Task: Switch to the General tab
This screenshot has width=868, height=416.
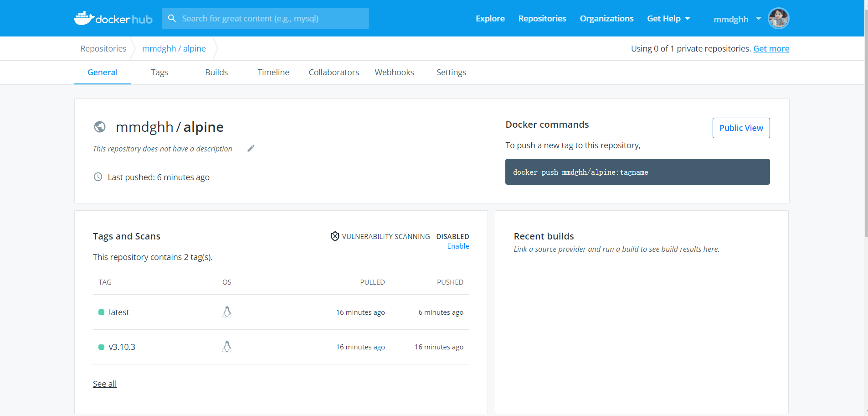Action: [x=103, y=73]
